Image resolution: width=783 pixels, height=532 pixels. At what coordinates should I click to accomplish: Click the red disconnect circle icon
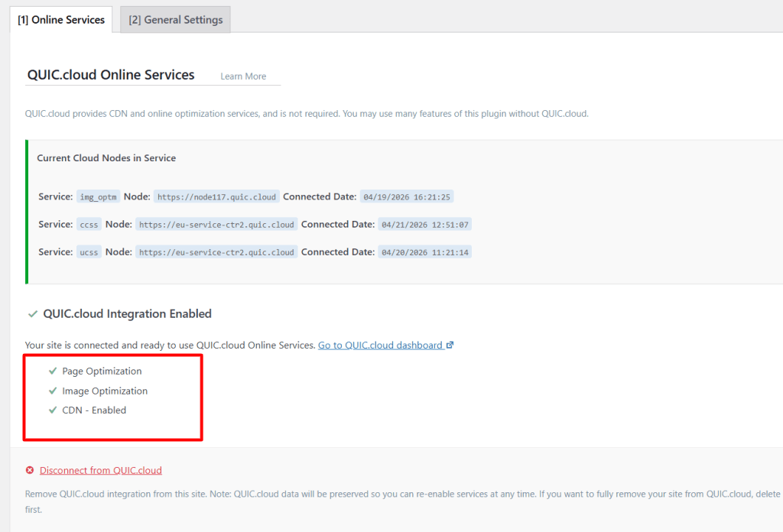click(29, 470)
